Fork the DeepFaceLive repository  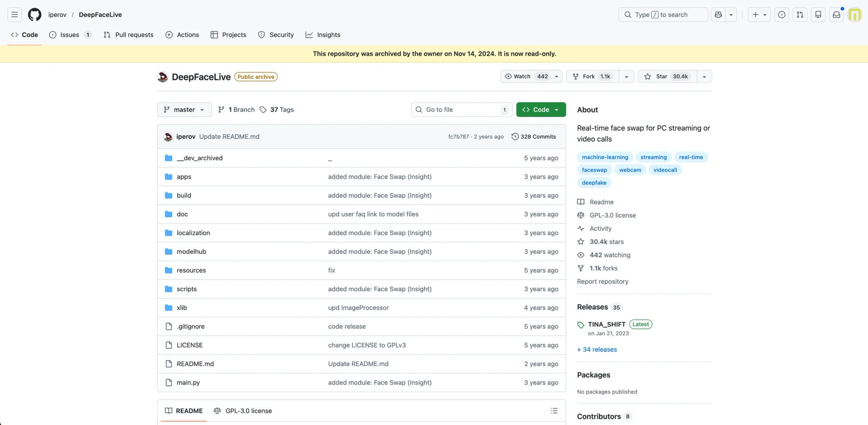coord(593,76)
